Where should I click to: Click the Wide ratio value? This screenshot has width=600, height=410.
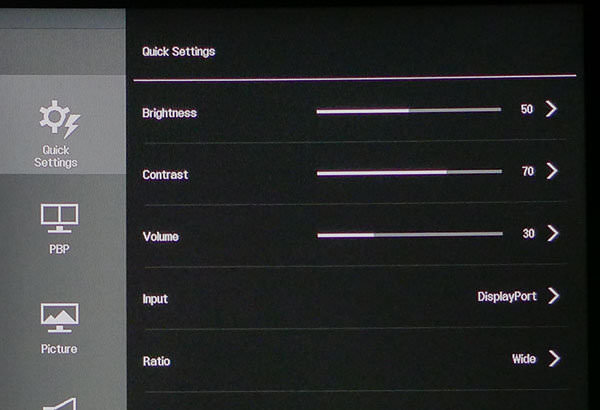(523, 359)
